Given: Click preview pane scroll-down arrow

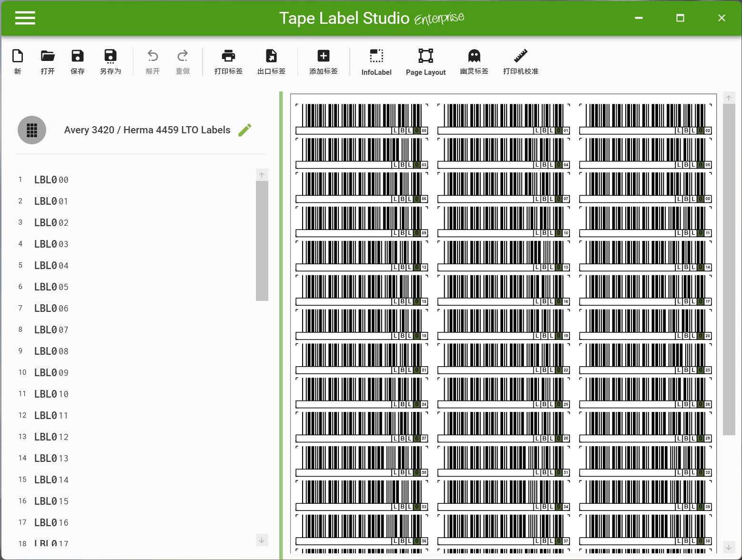Looking at the screenshot, I should tap(729, 547).
